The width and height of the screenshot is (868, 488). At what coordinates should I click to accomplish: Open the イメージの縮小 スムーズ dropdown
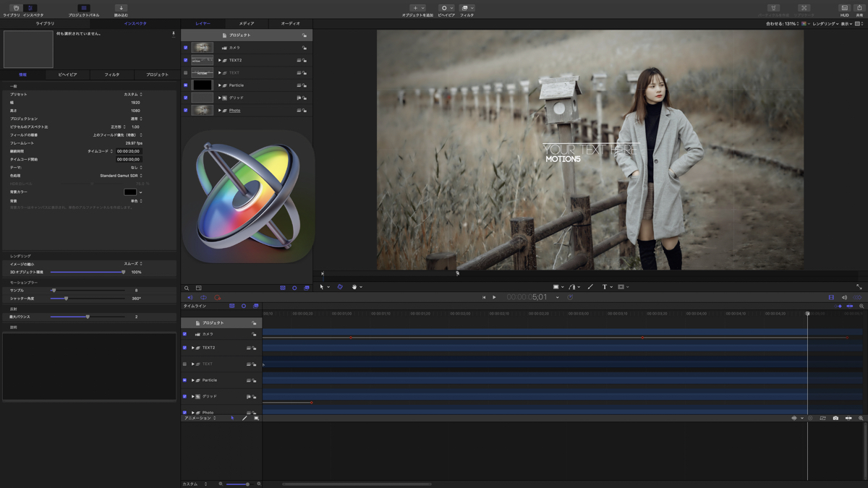(132, 264)
